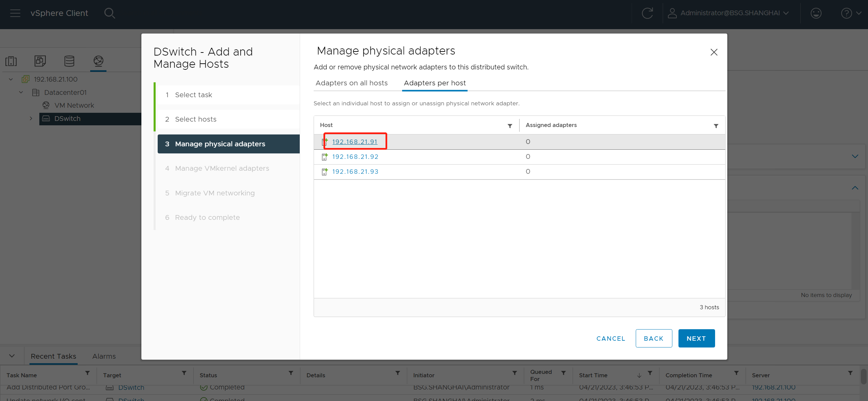This screenshot has height=401, width=868.
Task: Select host 192.168.21.91 link
Action: [x=354, y=142]
